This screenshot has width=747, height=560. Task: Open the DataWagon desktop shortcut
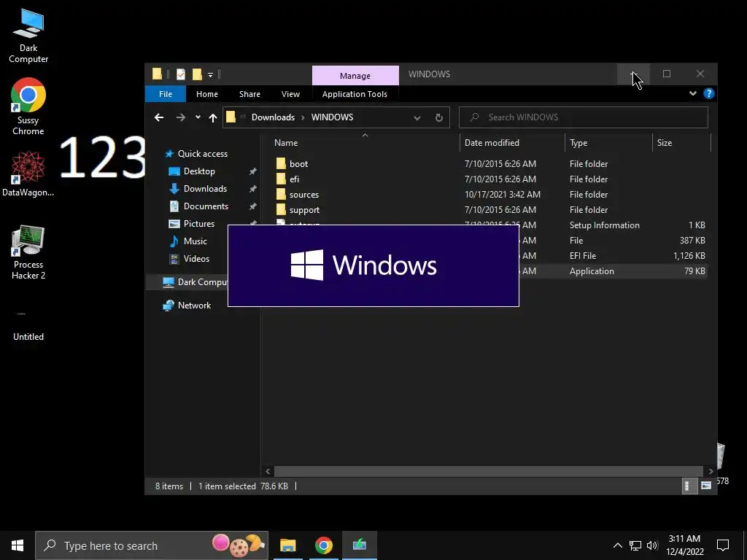[x=28, y=174]
